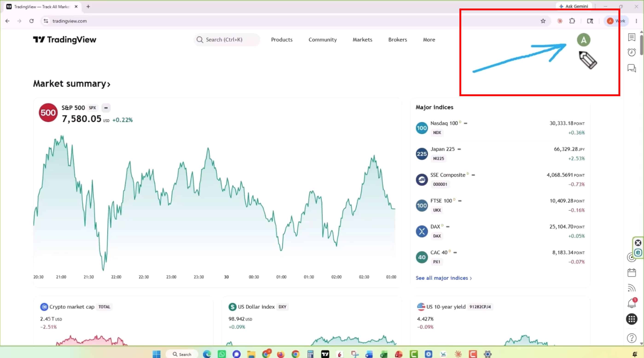
Task: Click the Windows taskbar Search box
Action: (182, 354)
